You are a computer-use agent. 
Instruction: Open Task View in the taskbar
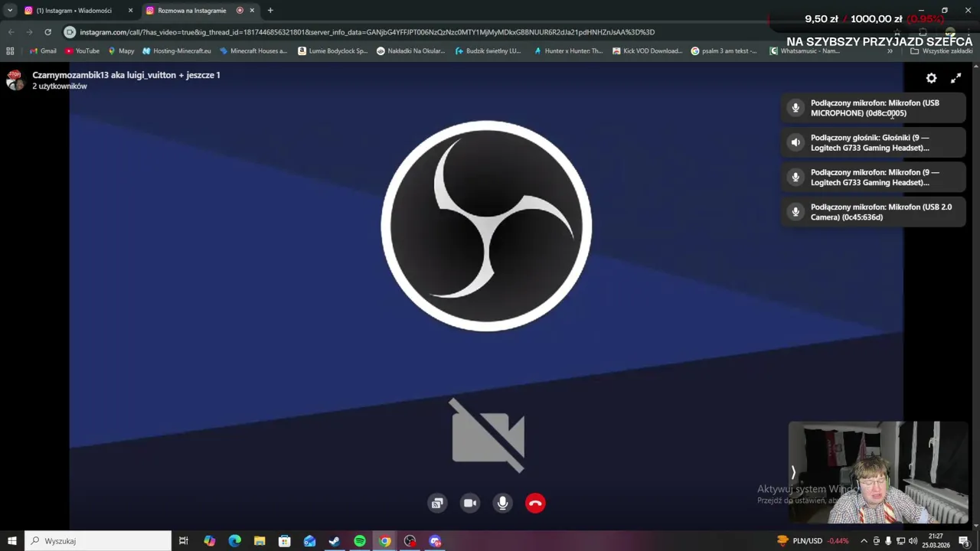[184, 541]
